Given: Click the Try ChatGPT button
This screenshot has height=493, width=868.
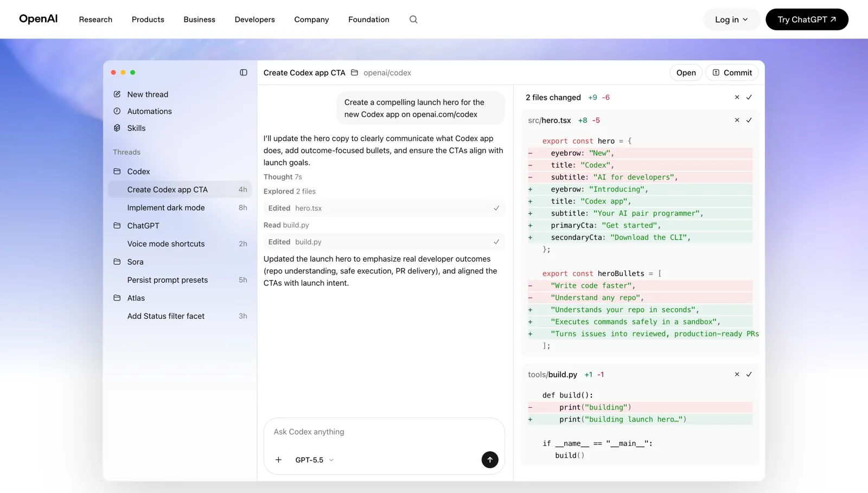Looking at the screenshot, I should [x=807, y=20].
